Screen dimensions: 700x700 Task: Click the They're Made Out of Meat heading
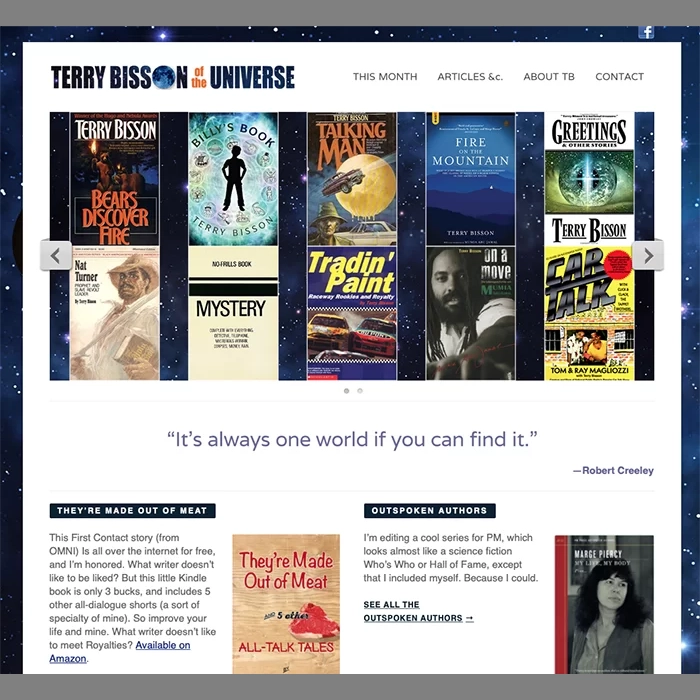(x=132, y=511)
